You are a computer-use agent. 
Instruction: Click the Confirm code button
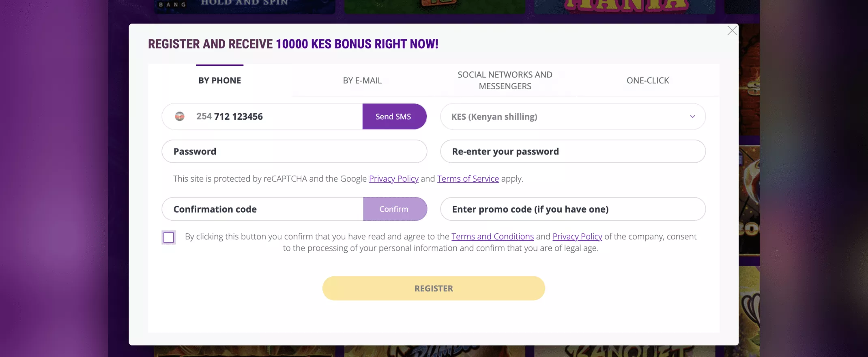point(395,209)
